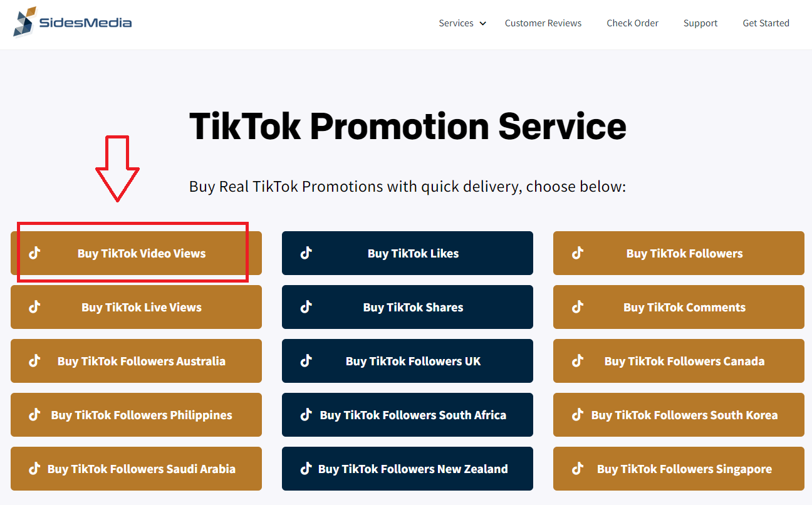The width and height of the screenshot is (812, 505).
Task: Click Buy TikTok Followers Singapore button
Action: click(679, 469)
